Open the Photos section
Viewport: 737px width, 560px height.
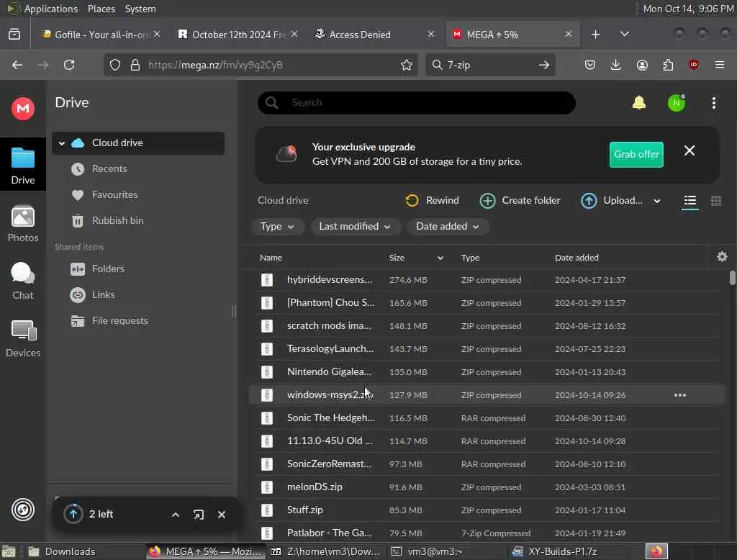[x=22, y=224]
